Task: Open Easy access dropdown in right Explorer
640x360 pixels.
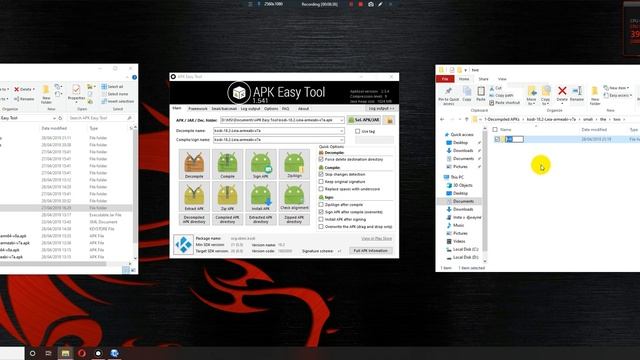Action: click(x=618, y=95)
